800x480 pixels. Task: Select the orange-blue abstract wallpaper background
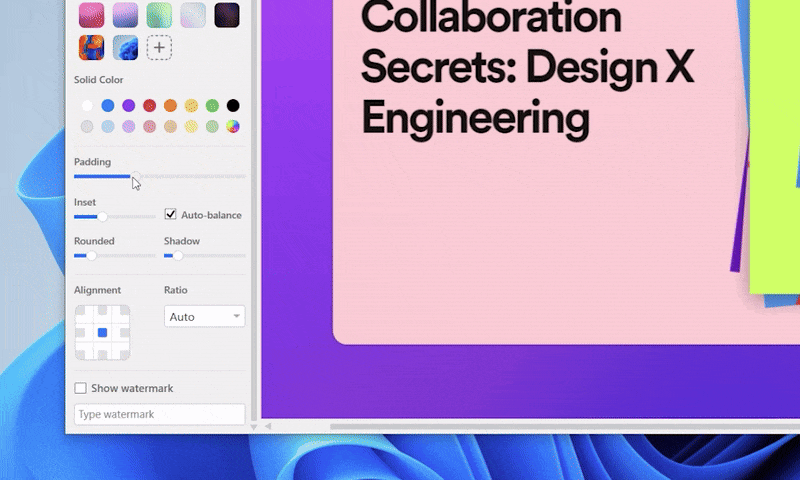92,47
